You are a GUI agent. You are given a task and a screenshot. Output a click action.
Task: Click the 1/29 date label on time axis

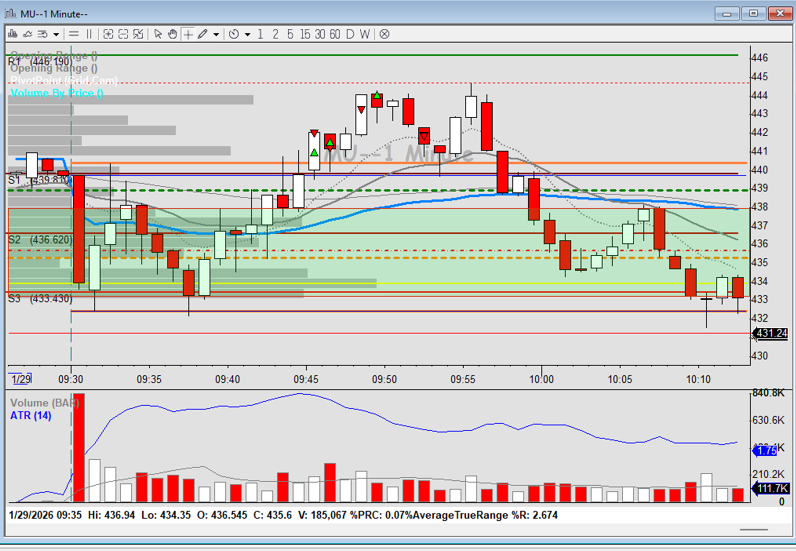21,379
